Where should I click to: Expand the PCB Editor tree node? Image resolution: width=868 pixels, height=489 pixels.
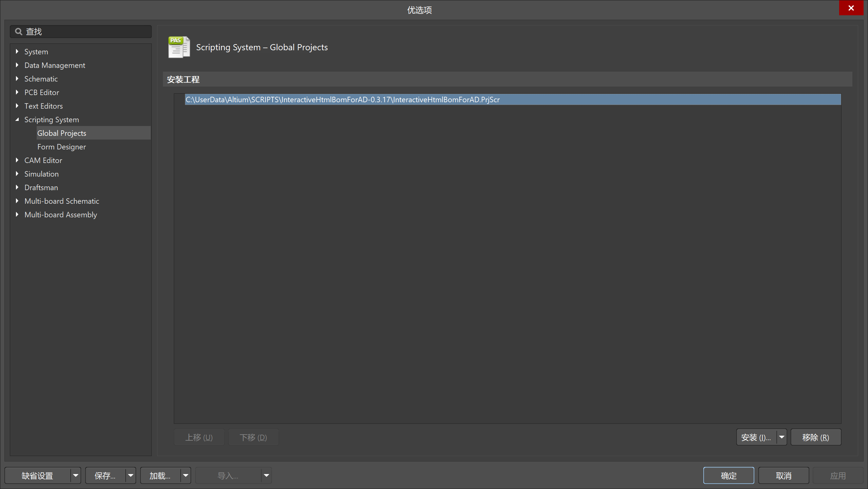click(17, 92)
